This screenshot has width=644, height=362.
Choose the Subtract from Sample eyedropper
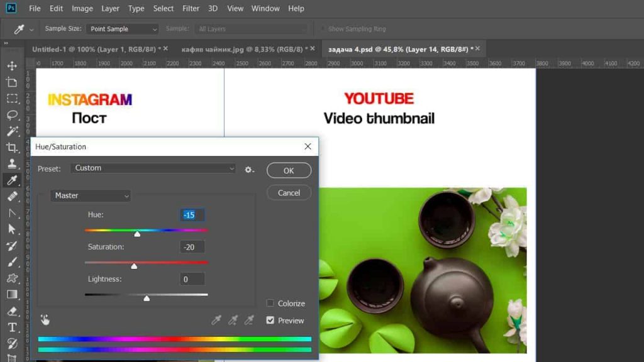click(249, 320)
